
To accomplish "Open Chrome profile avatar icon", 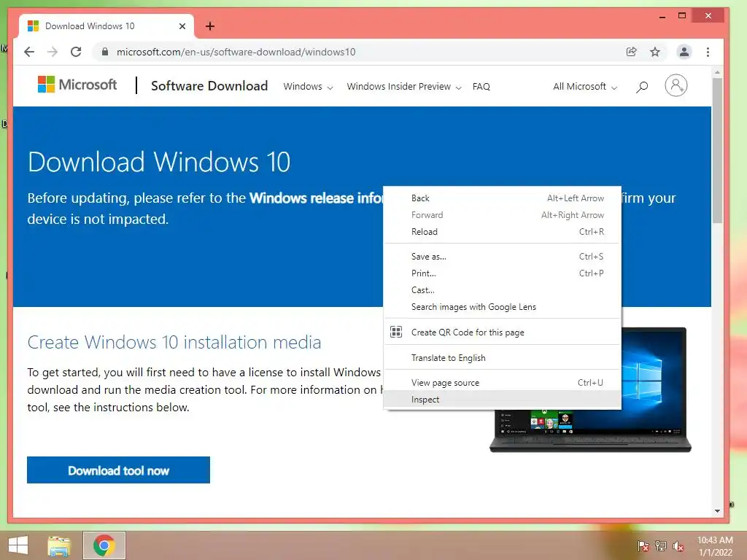I will pos(684,52).
